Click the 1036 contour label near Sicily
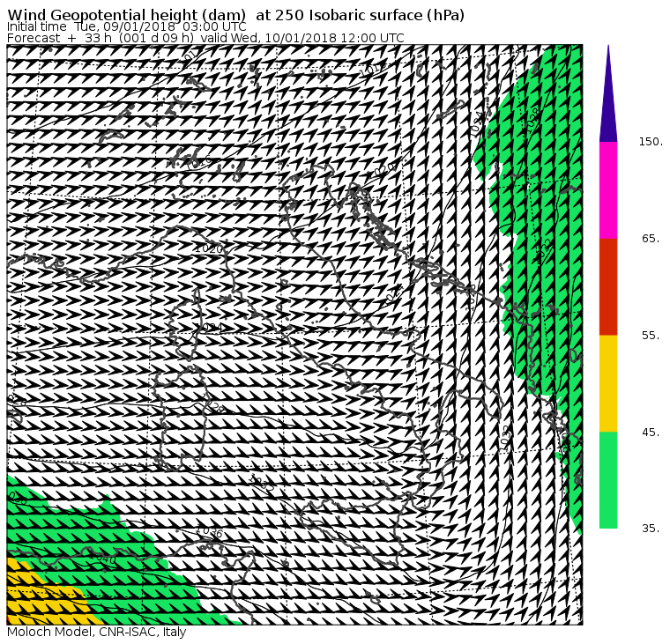 tap(210, 532)
